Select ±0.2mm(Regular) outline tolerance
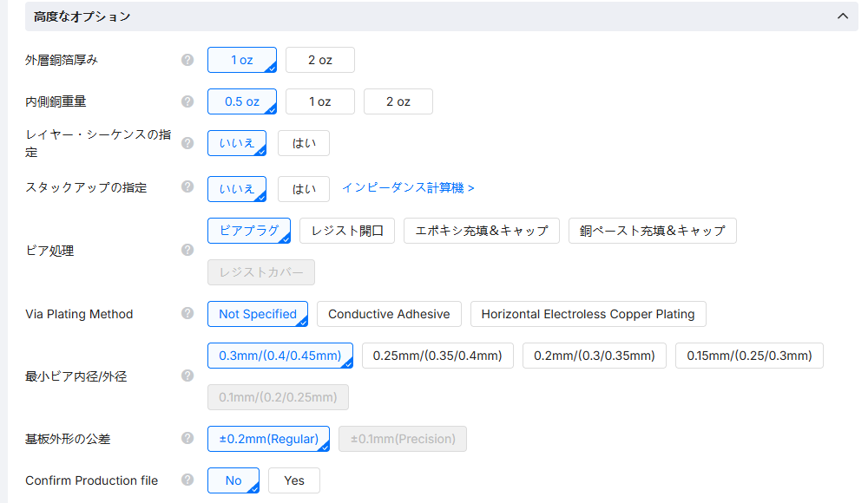 (268, 439)
